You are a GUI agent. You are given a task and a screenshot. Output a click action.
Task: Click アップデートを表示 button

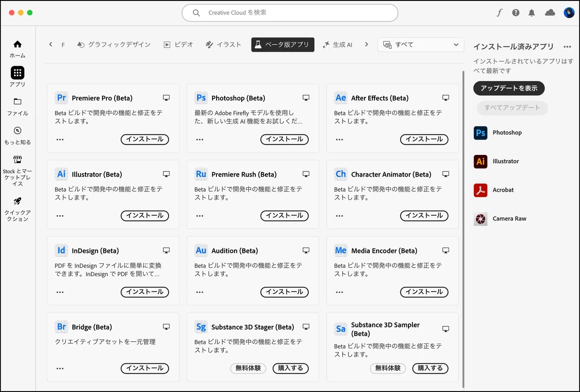click(x=509, y=88)
